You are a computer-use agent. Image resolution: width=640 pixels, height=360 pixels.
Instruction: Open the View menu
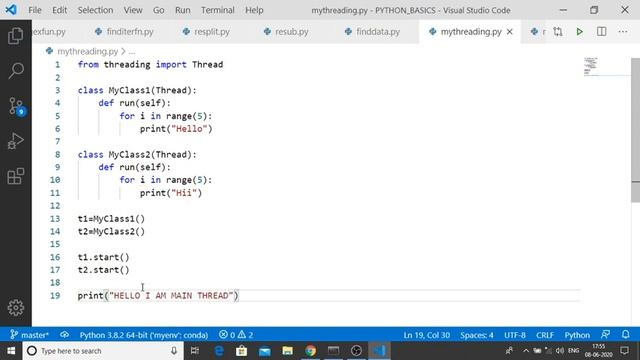pyautogui.click(x=133, y=10)
